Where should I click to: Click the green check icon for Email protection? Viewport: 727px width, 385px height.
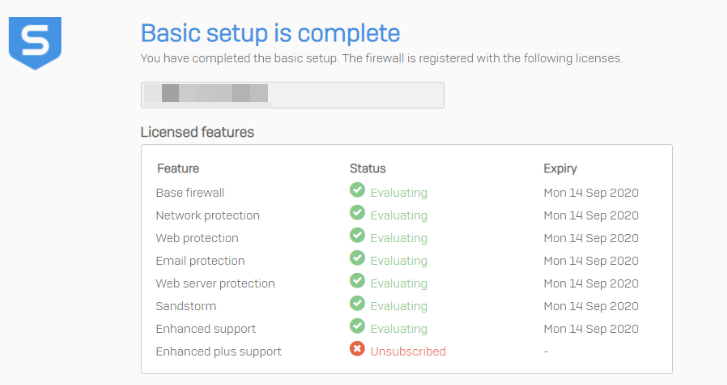coord(357,258)
